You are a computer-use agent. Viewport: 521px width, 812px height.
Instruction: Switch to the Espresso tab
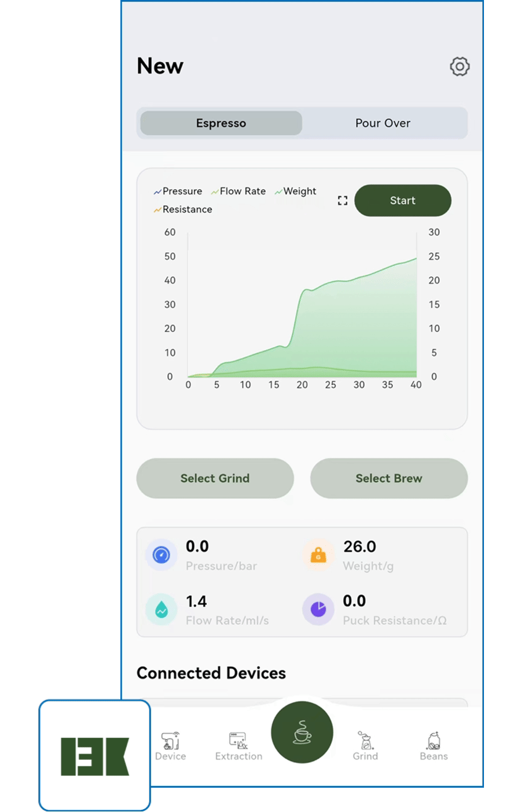[221, 123]
